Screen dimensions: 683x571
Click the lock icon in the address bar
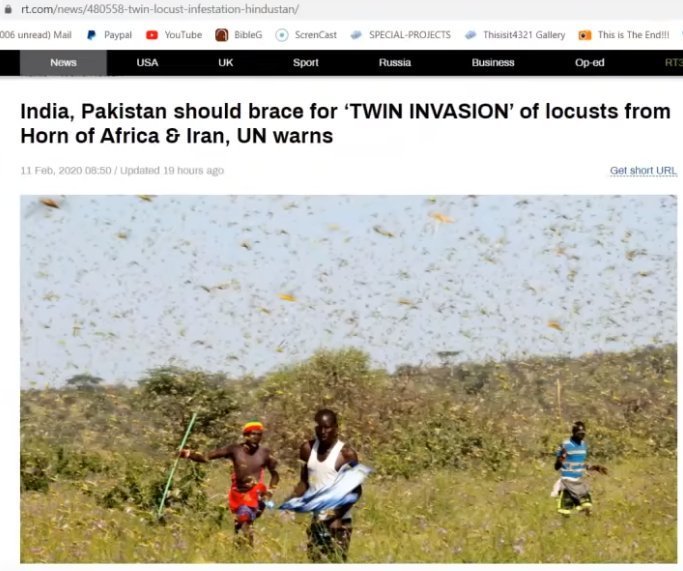[x=8, y=9]
